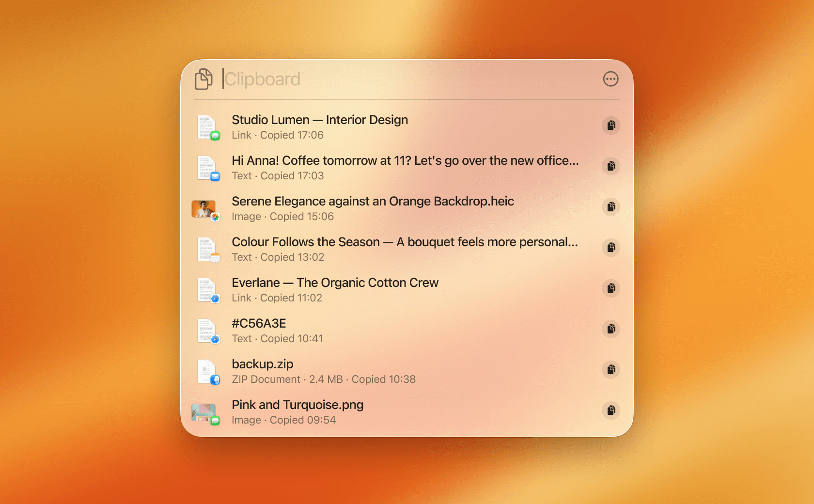
Task: Select the Hi Anna message document icon
Action: [x=208, y=168]
